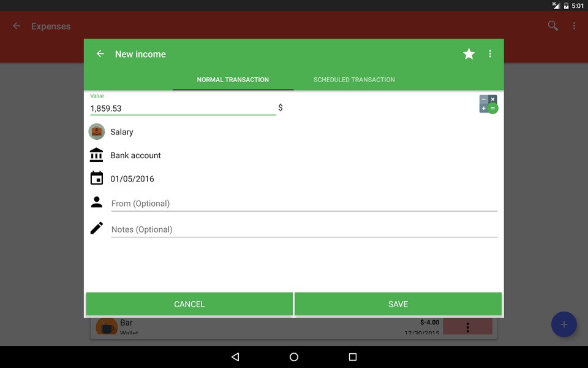Click the back arrow in Expenses screen
This screenshot has width=588, height=368.
17,26
